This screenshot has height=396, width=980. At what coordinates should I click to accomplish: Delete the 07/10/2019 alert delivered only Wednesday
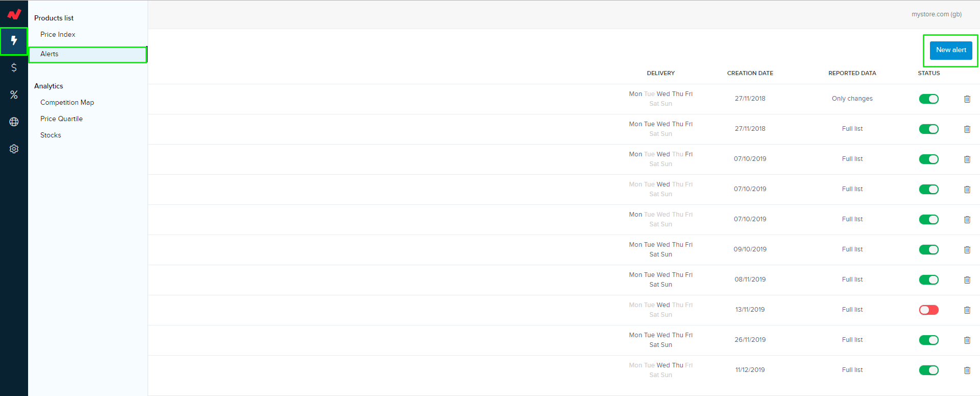(967, 190)
